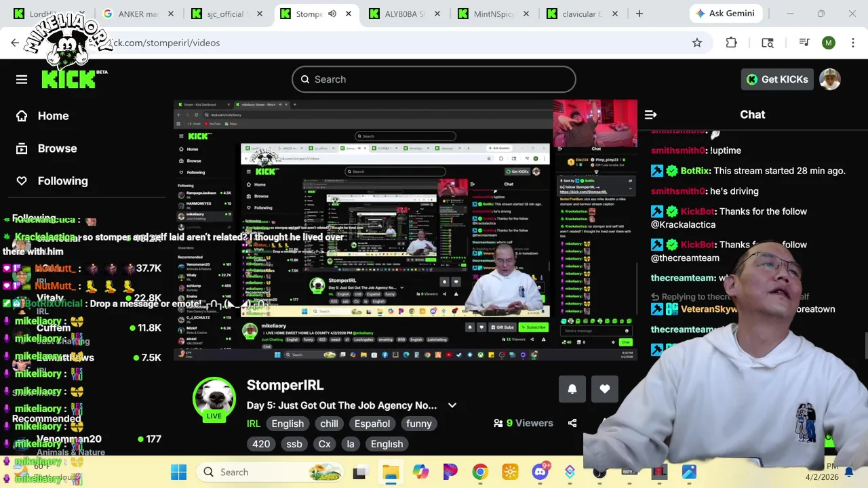Click the browser address bar URL
This screenshot has width=868, height=488.
[166, 43]
